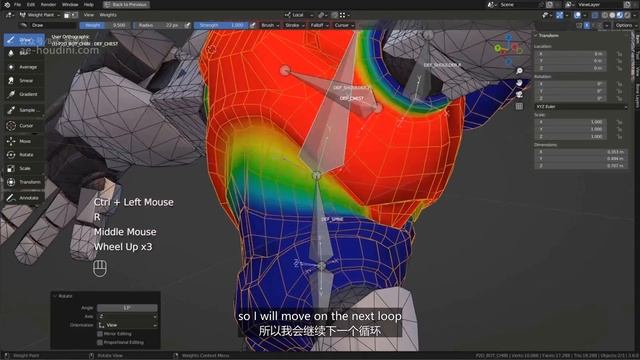Open the Cursor settings dropdown
The image size is (640, 360).
pyautogui.click(x=344, y=25)
